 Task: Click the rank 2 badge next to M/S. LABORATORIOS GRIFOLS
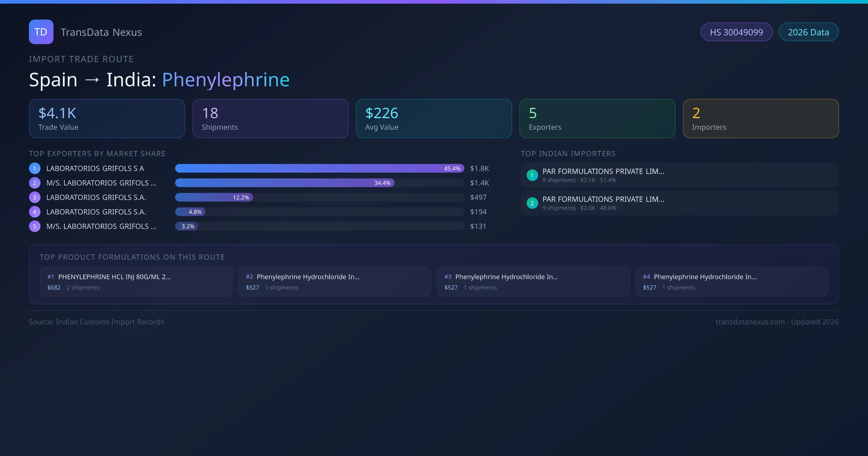[34, 183]
